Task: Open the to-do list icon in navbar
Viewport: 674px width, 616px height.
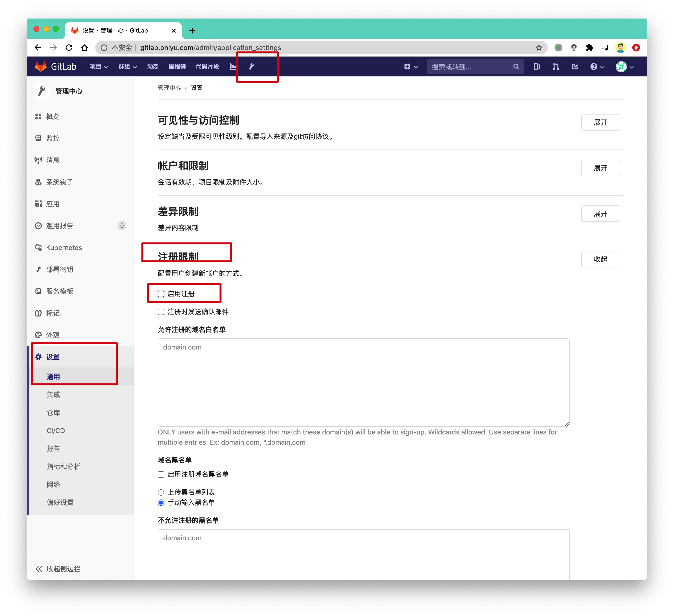Action: coord(575,67)
